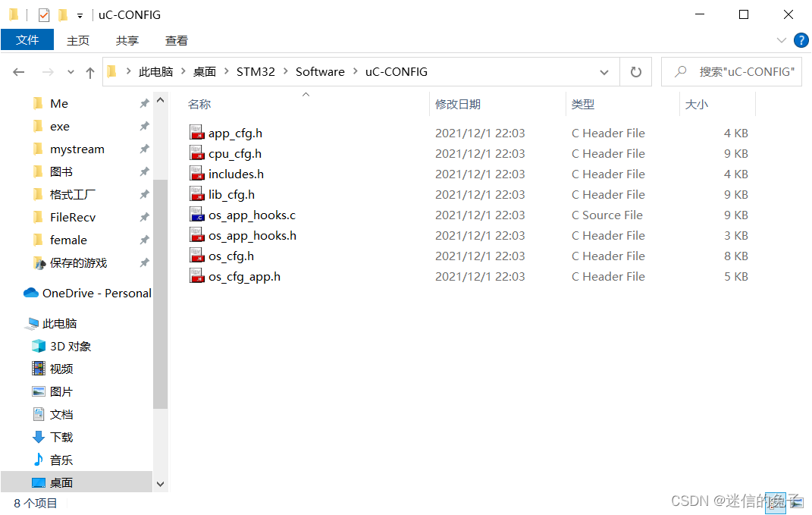
Task: Expand the ribbon with the chevron
Action: coord(782,40)
